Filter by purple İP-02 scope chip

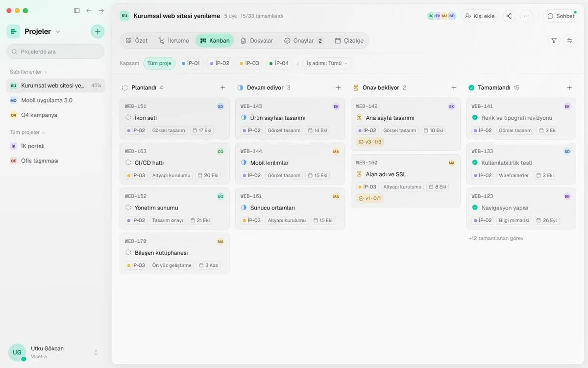220,63
